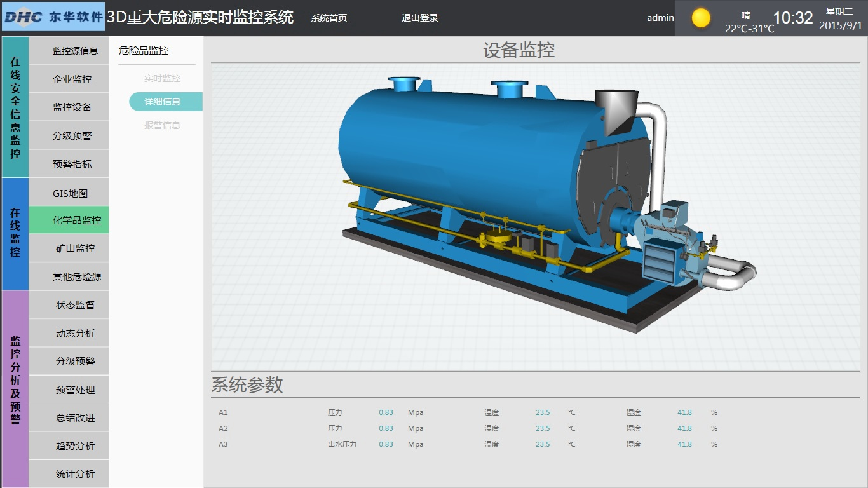Image resolution: width=868 pixels, height=488 pixels.
Task: Open the 企业监控 menu item
Action: point(72,79)
